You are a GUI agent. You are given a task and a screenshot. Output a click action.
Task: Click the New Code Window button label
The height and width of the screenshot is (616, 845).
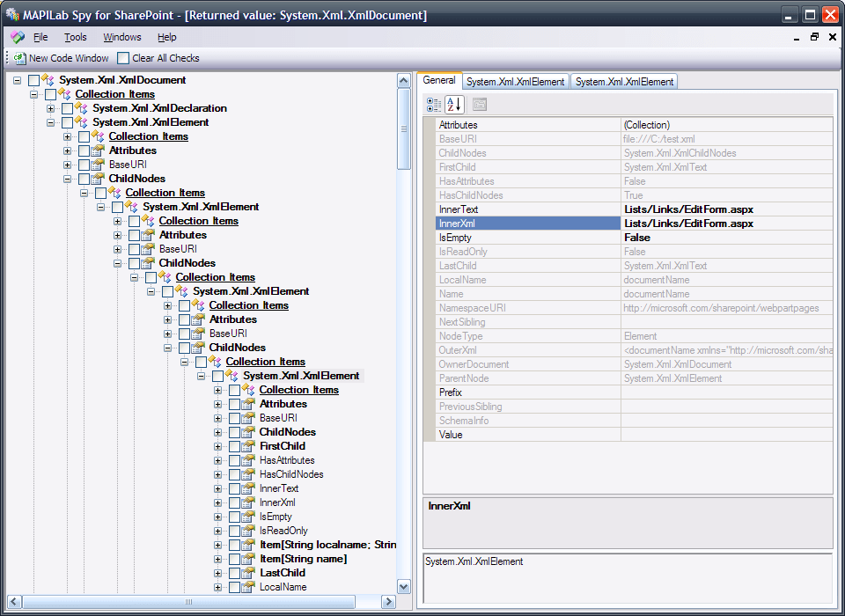click(69, 58)
